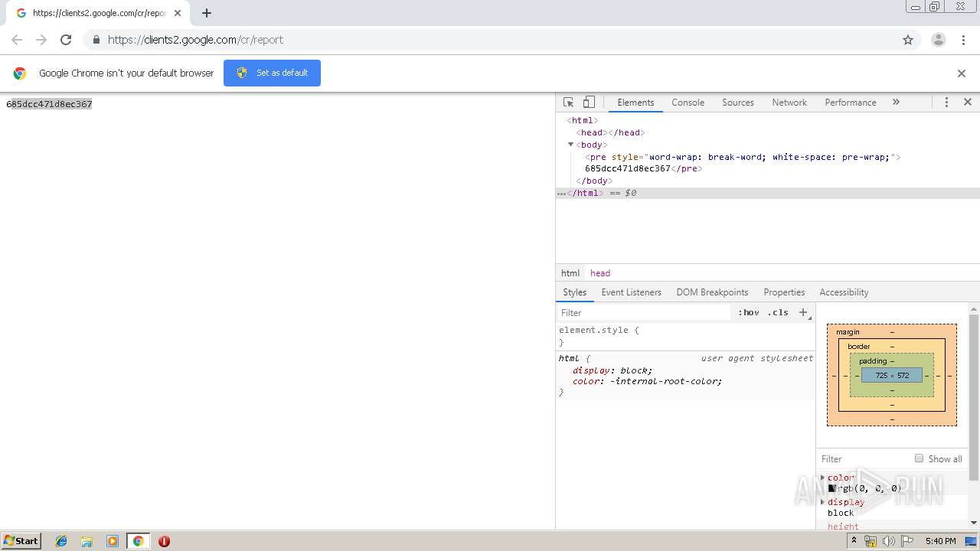
Task: Go forward in browser history
Action: [x=41, y=40]
